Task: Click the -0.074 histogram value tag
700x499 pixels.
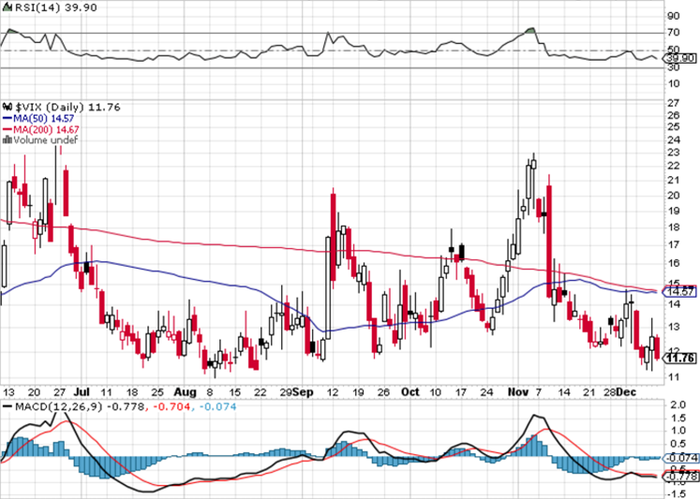Action: tap(681, 458)
